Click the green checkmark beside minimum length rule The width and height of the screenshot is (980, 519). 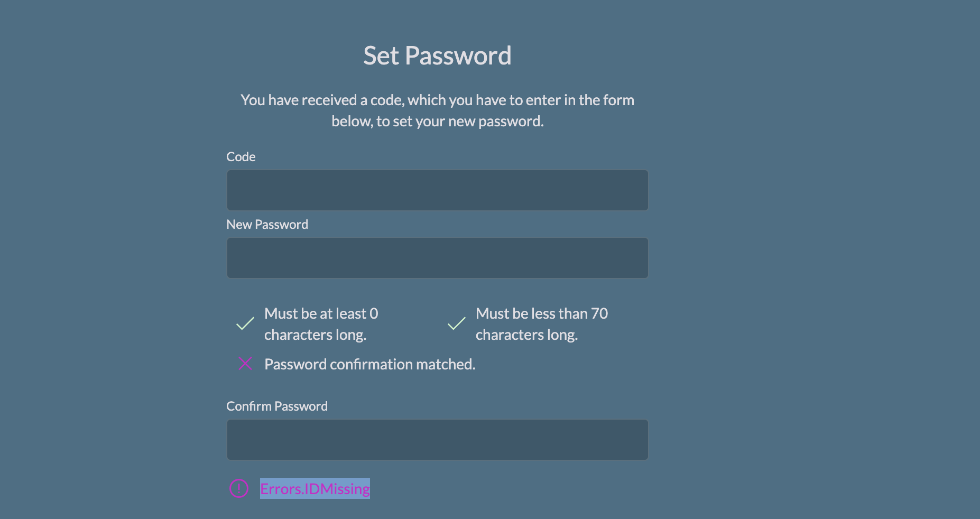[x=245, y=324]
